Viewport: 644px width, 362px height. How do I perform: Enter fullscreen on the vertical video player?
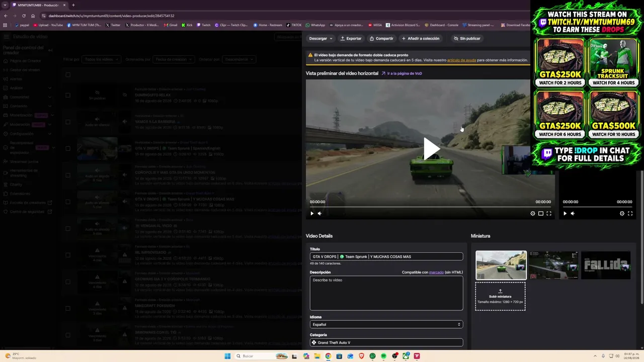pos(630,214)
